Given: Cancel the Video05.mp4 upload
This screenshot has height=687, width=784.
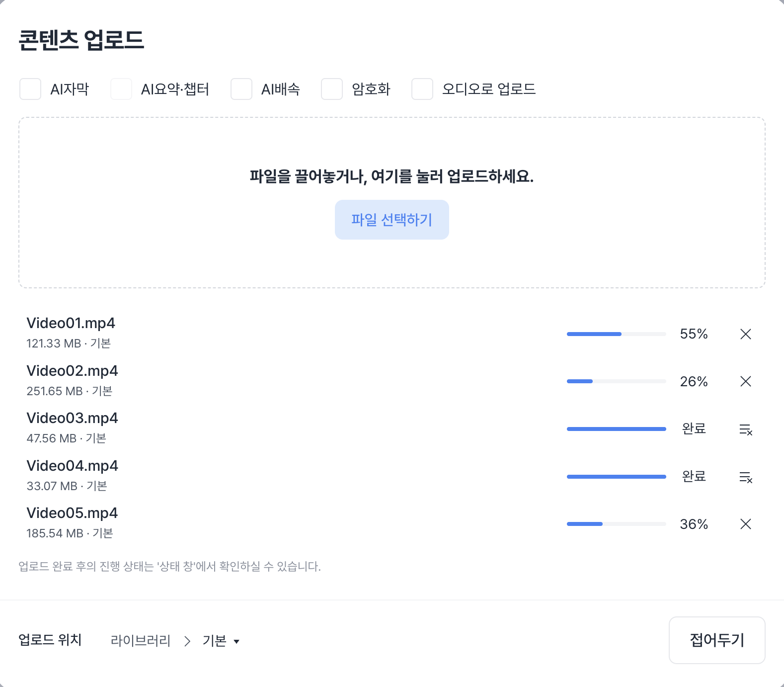Looking at the screenshot, I should (x=745, y=524).
